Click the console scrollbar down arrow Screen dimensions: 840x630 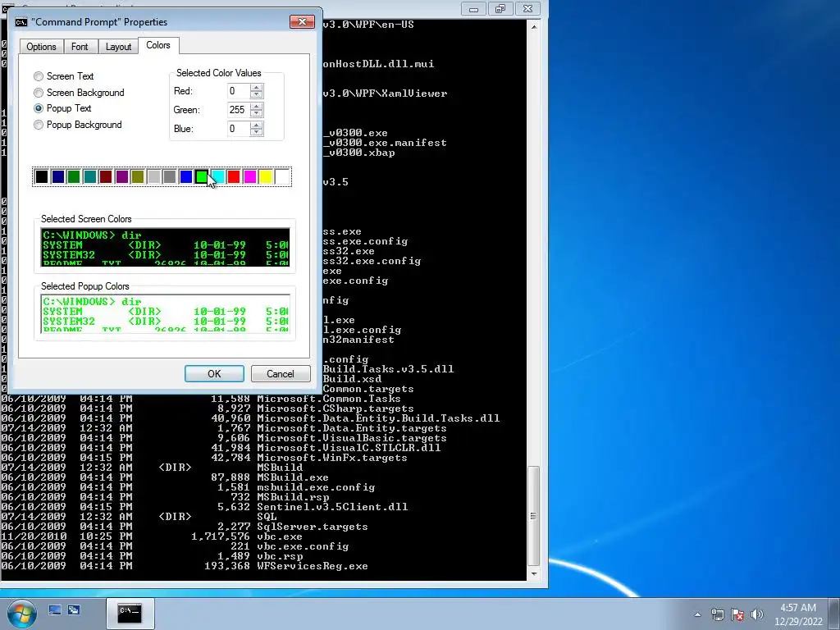tap(533, 573)
